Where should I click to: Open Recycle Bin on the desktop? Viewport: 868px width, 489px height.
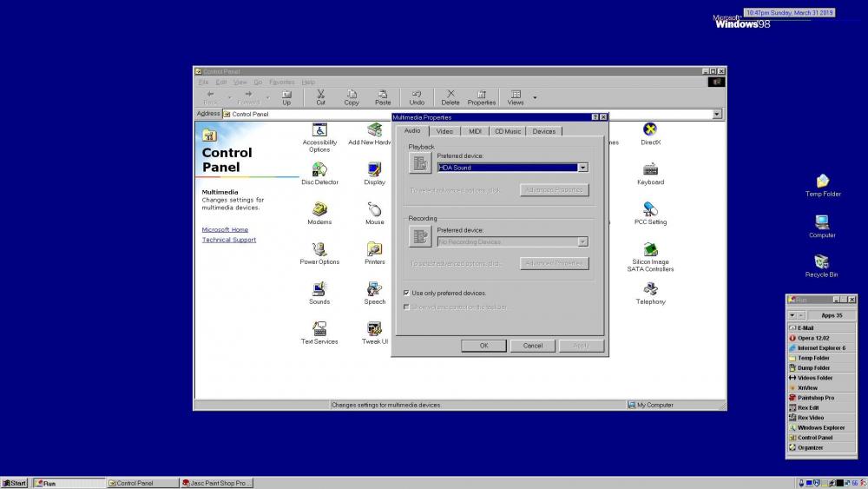pyautogui.click(x=821, y=262)
